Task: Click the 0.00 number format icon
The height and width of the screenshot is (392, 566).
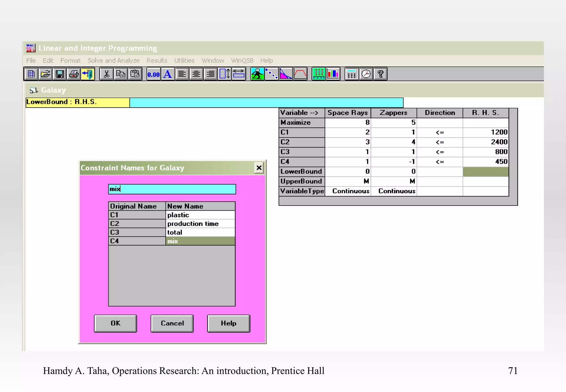Action: [153, 74]
